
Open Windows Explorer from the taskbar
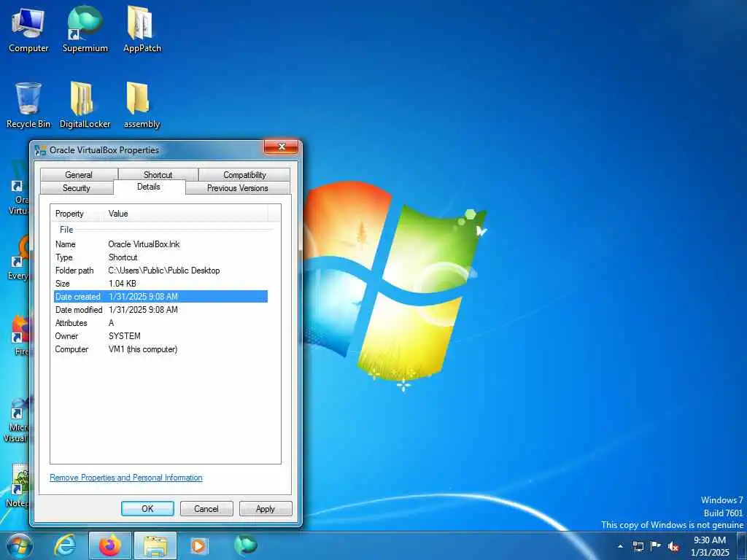point(155,545)
